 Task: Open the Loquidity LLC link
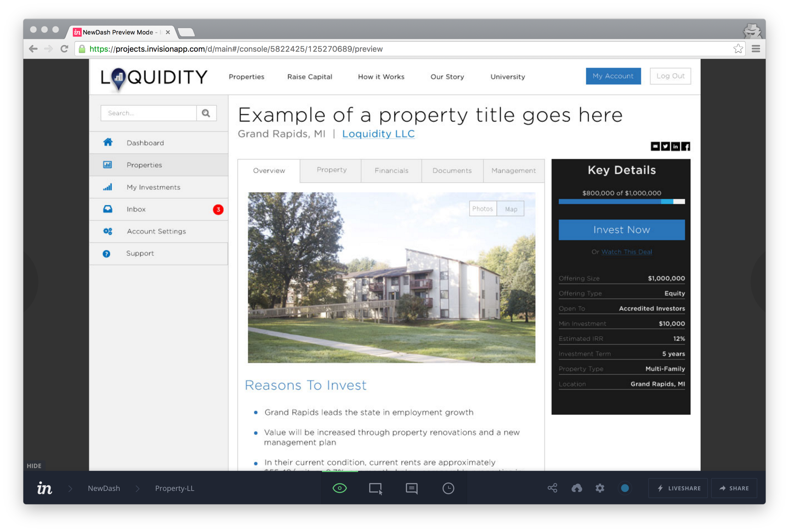click(378, 134)
